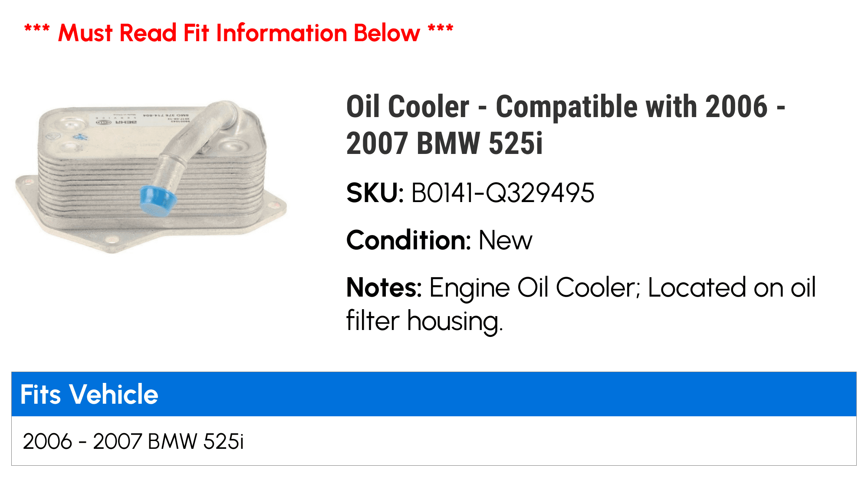This screenshot has height=477, width=868.
Task: Click the mirrored part number on cooler top
Action: (x=166, y=116)
